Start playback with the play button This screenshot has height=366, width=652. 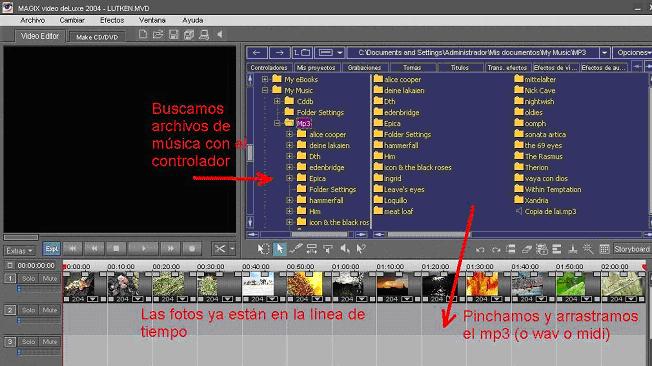pos(143,249)
